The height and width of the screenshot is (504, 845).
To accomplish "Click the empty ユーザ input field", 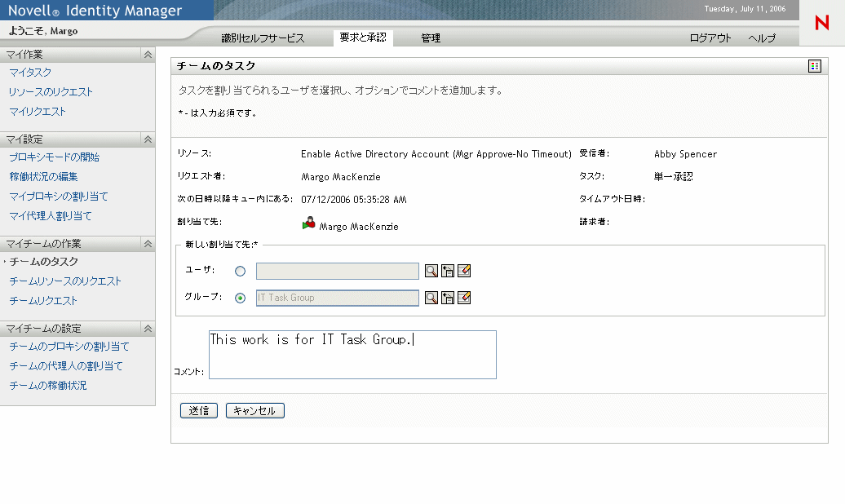I will [x=338, y=271].
